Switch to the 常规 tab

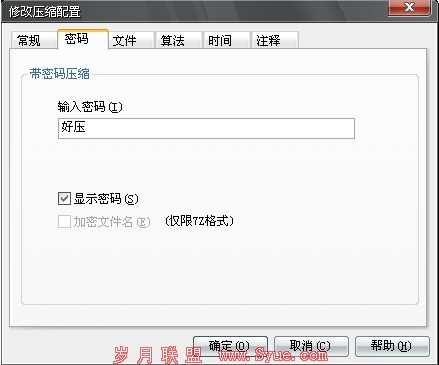(x=33, y=41)
